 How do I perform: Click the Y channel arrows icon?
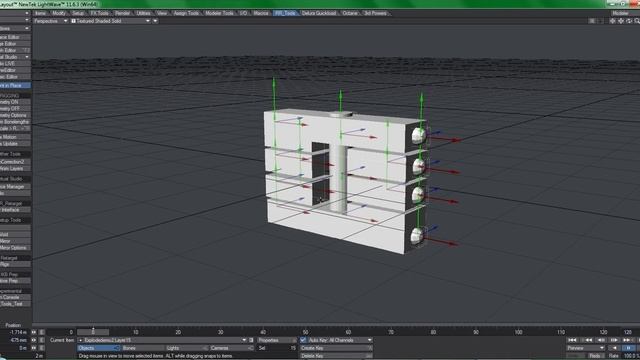pyautogui.click(x=34, y=340)
